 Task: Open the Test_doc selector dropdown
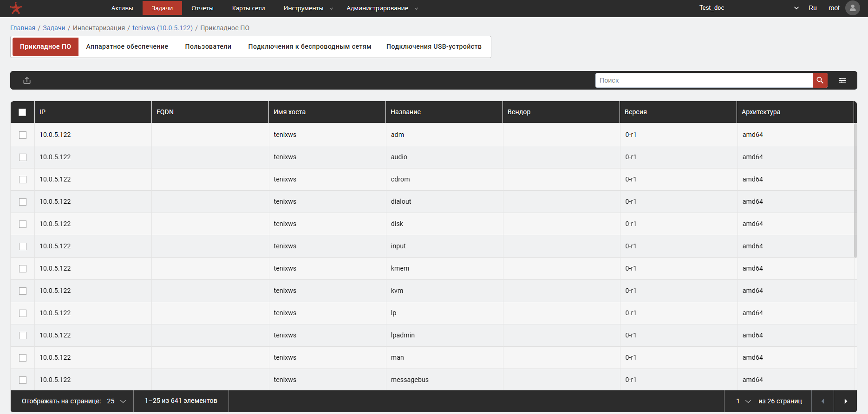[749, 8]
